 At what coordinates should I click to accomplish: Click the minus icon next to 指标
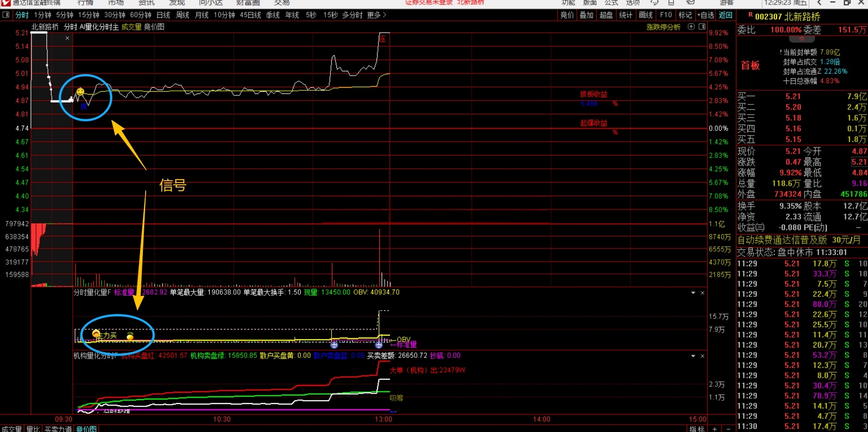728,428
